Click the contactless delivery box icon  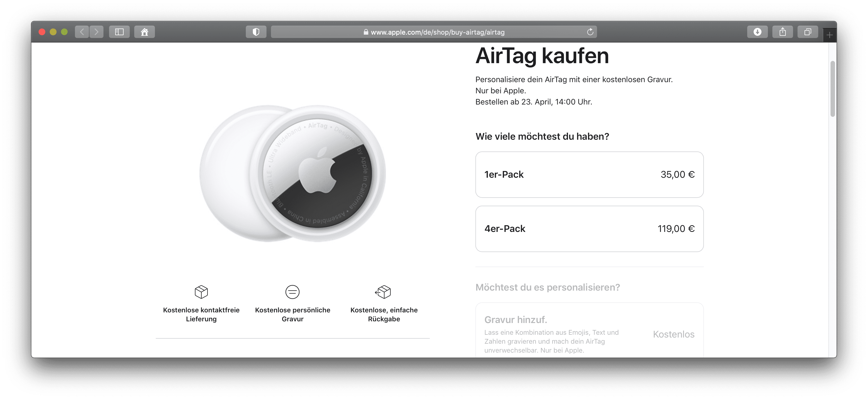click(x=201, y=292)
